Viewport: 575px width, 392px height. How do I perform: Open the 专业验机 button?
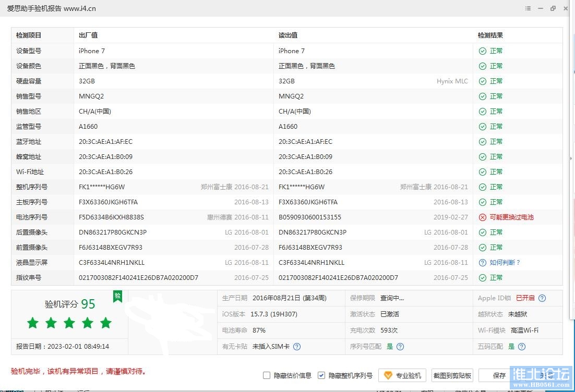402,375
